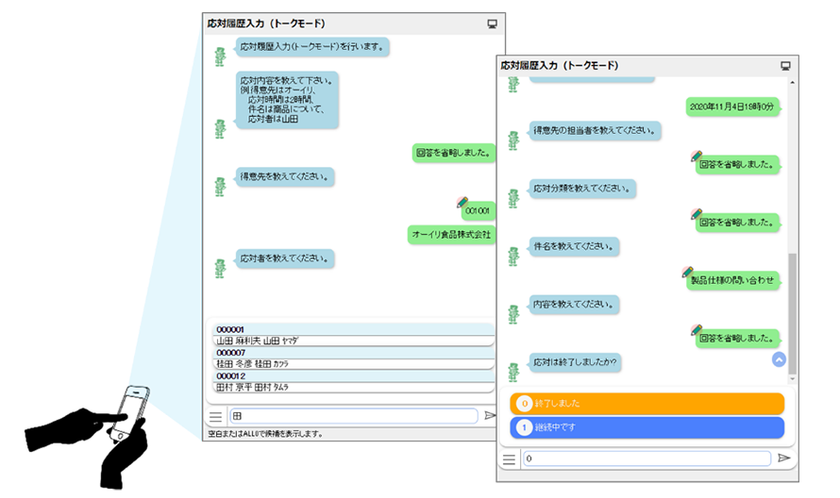This screenshot has height=498, width=840.
Task: Choose candidate 000012 田村 京平
Action: click(352, 382)
